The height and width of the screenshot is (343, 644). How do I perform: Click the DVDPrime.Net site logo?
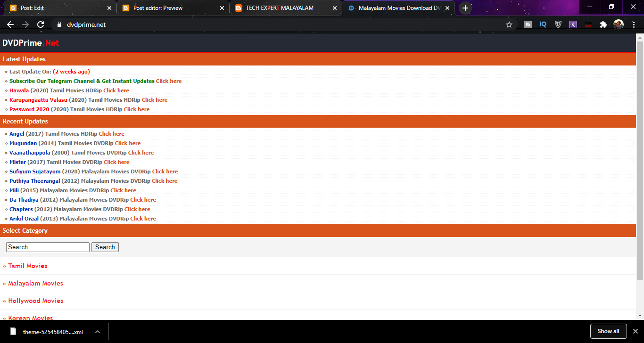click(31, 43)
